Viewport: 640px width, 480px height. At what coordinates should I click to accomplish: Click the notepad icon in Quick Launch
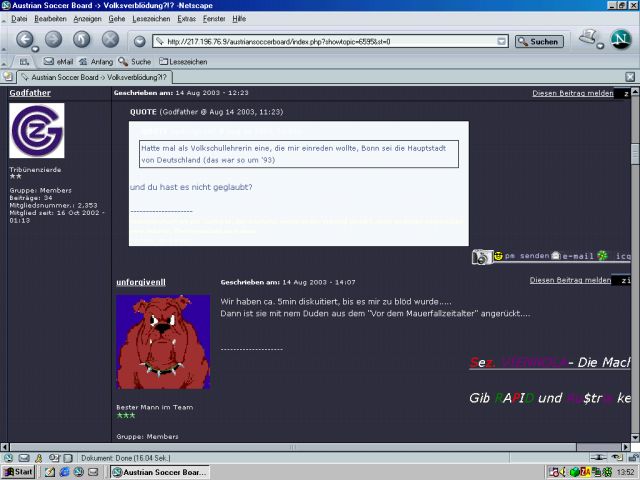[x=49, y=472]
